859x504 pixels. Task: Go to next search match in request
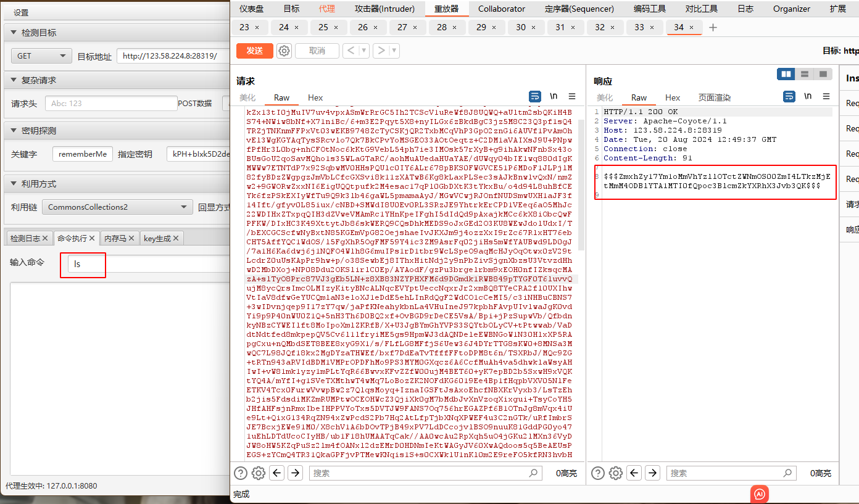click(x=296, y=473)
